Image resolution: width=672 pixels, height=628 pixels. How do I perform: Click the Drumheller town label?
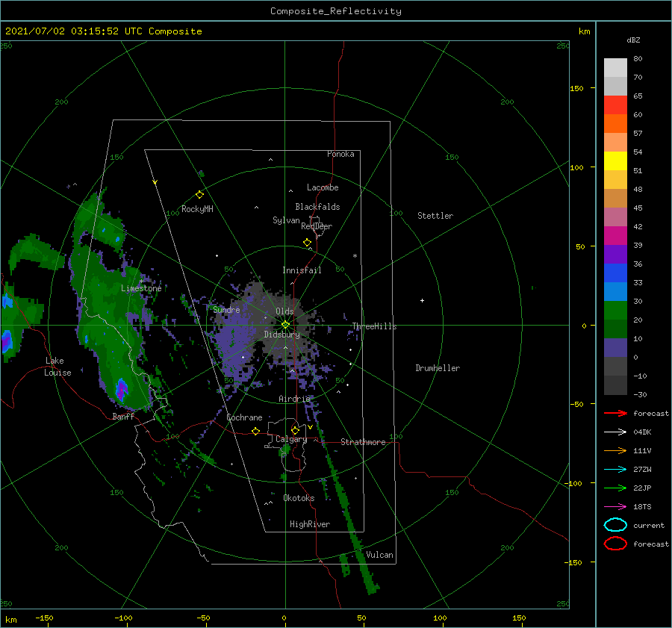(438, 368)
